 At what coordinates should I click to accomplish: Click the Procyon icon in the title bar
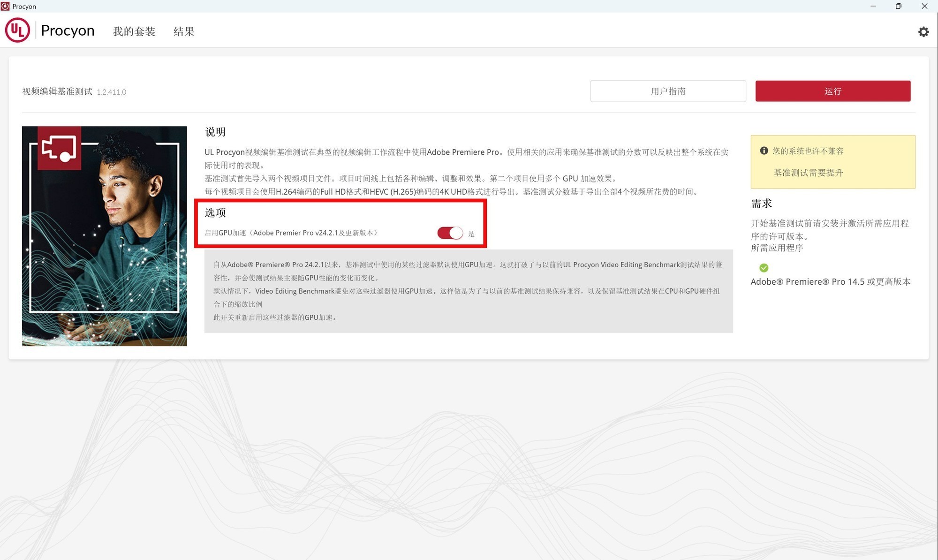click(5, 6)
